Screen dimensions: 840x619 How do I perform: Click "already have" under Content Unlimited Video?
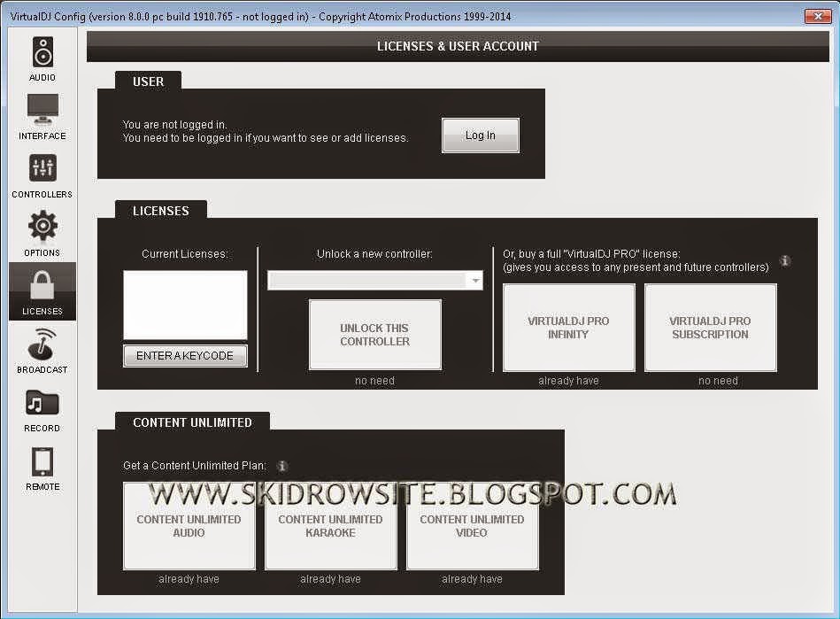point(472,579)
